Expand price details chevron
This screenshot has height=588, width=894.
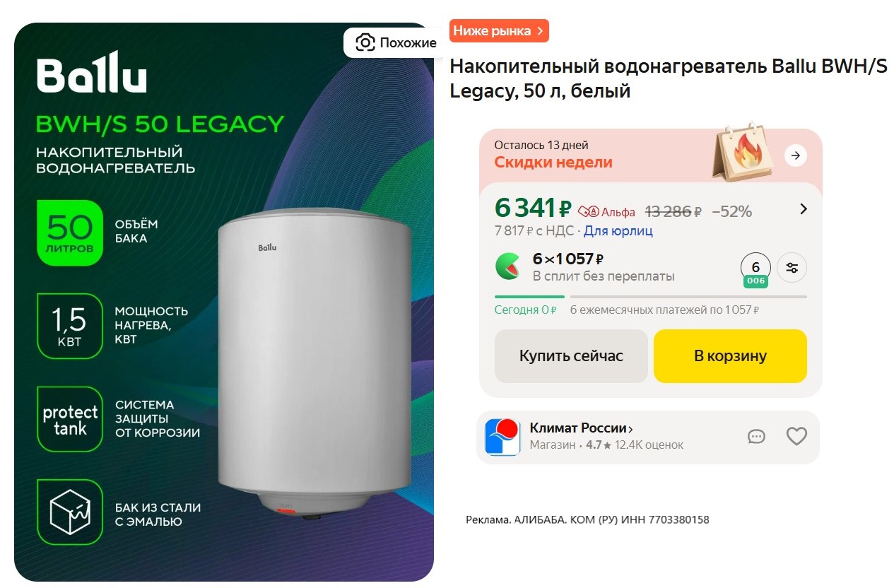[803, 209]
